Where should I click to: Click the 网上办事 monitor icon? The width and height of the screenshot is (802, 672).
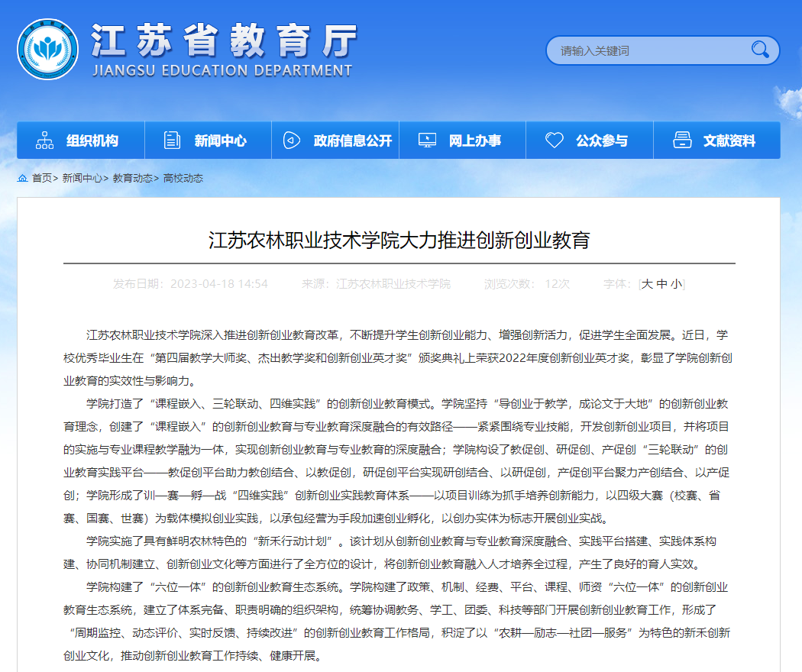point(427,141)
